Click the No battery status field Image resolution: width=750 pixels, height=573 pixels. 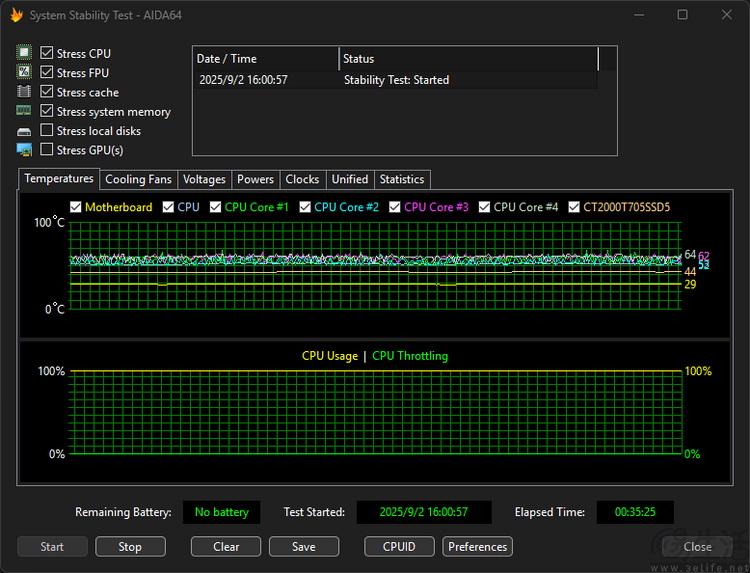click(x=221, y=512)
